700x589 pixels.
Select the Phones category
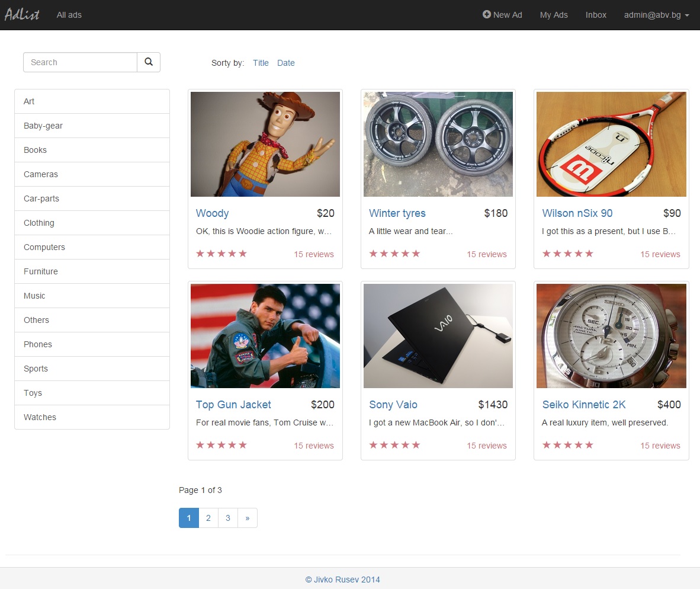[x=92, y=344]
